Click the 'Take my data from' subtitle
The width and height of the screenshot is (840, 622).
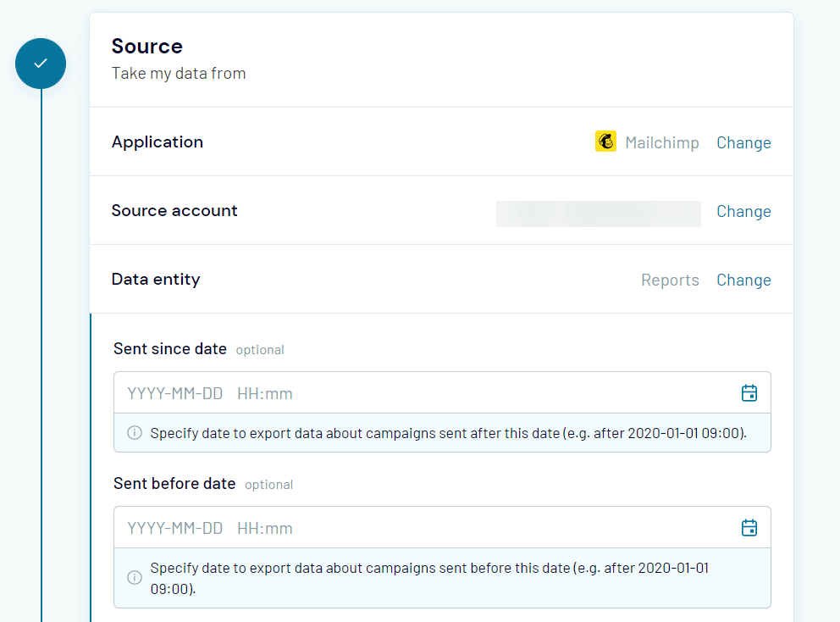pos(179,74)
